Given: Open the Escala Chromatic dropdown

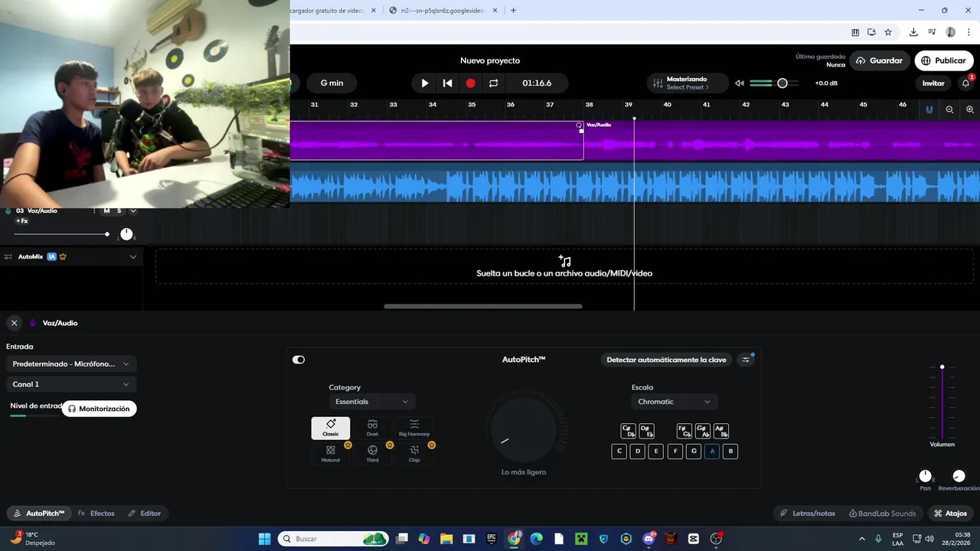Looking at the screenshot, I should 675,402.
